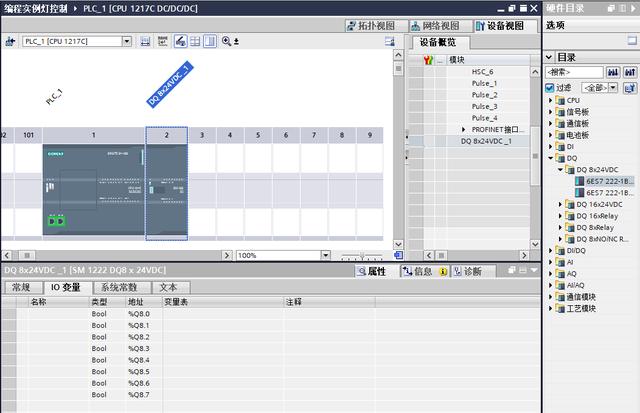
Task: Click the 变量表 column header
Action: point(222,302)
